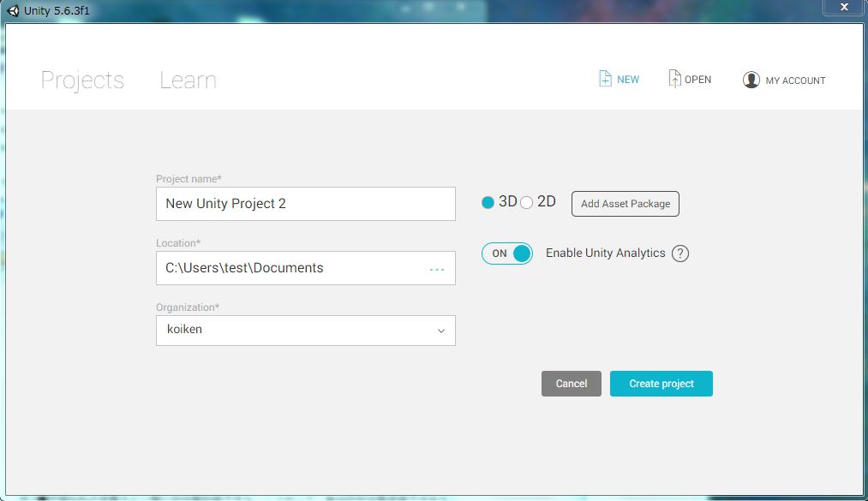This screenshot has height=501, width=868.
Task: Click Add Asset Package button
Action: pyautogui.click(x=625, y=204)
